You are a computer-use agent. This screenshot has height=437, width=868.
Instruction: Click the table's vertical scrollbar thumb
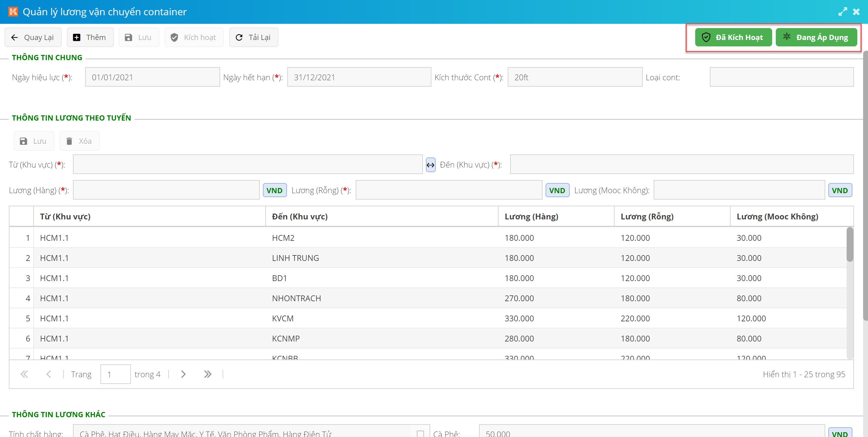(x=849, y=245)
